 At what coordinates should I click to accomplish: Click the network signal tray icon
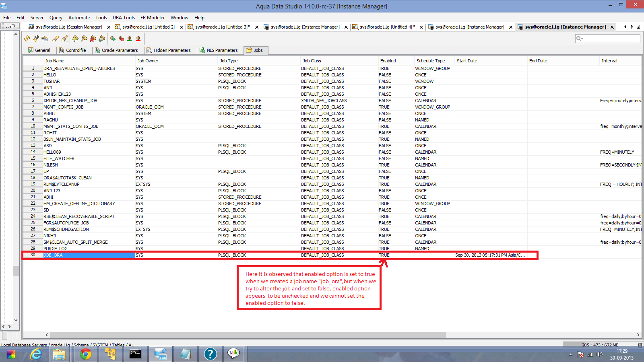click(590, 354)
